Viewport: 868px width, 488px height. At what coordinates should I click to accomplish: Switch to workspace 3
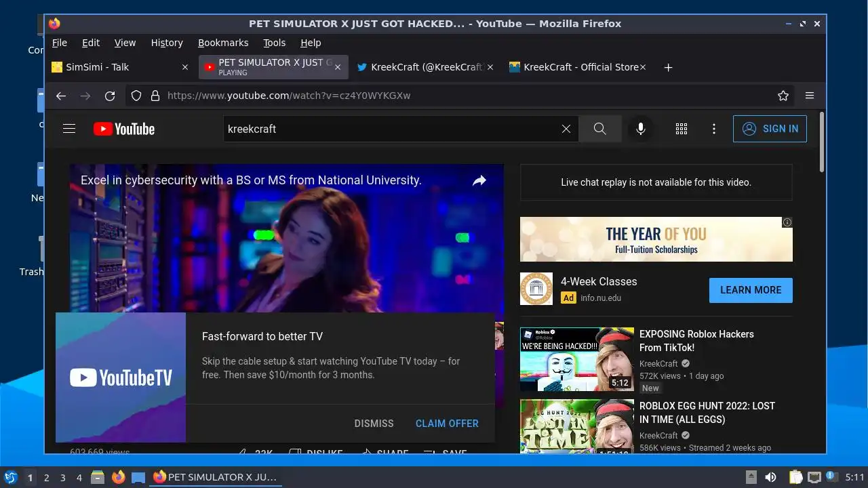click(62, 477)
